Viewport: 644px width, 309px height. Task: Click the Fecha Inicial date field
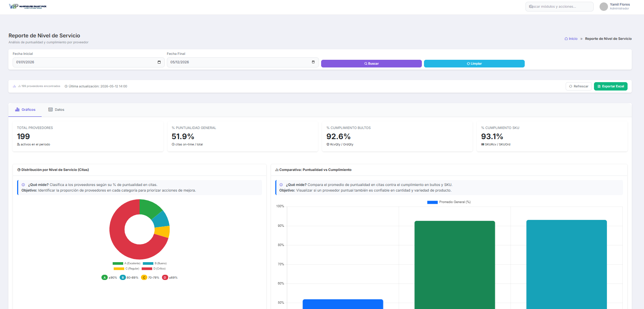(x=89, y=62)
